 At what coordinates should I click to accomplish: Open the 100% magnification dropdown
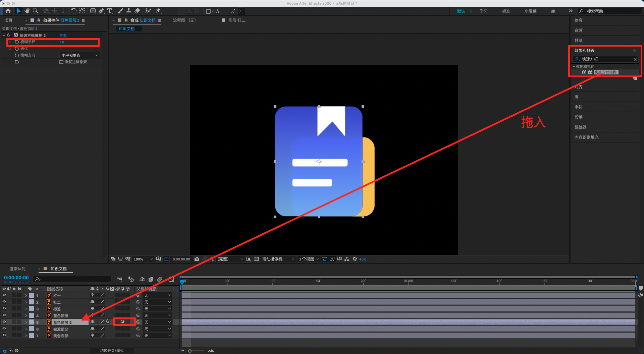[x=143, y=259]
